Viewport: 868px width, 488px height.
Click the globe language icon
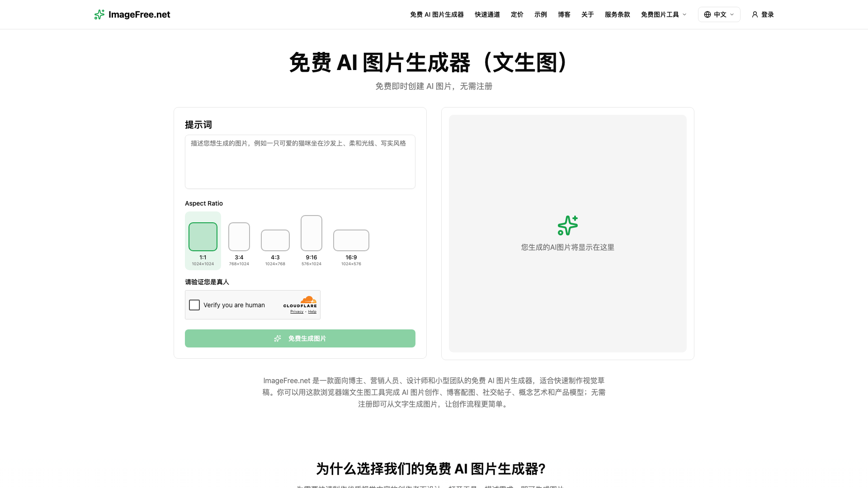(708, 14)
